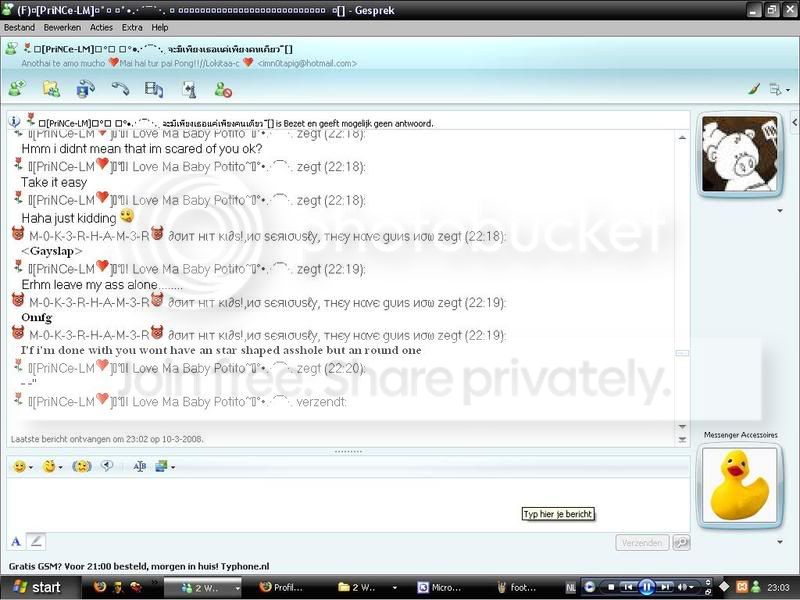This screenshot has height=600, width=800.
Task: Open the Share files folder icon
Action: [52, 89]
